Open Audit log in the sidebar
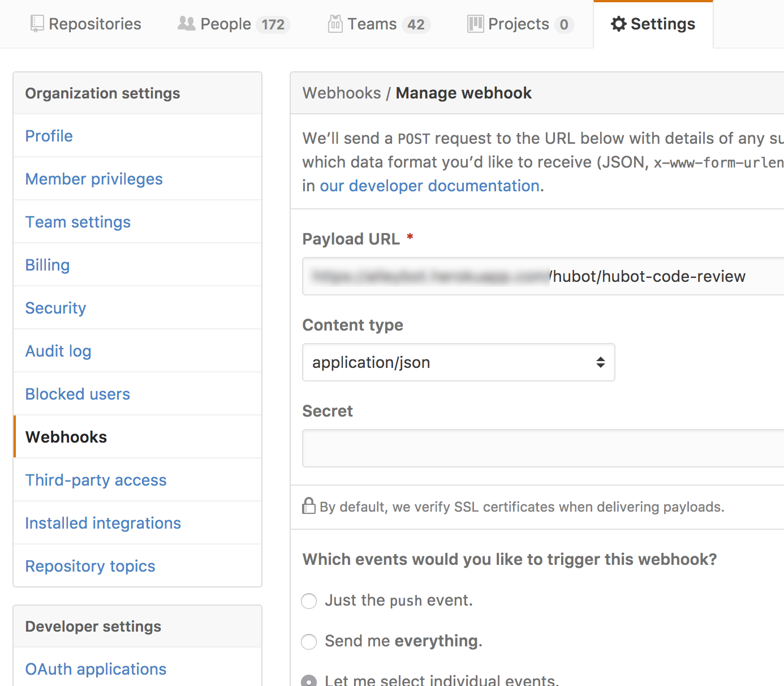 [58, 351]
